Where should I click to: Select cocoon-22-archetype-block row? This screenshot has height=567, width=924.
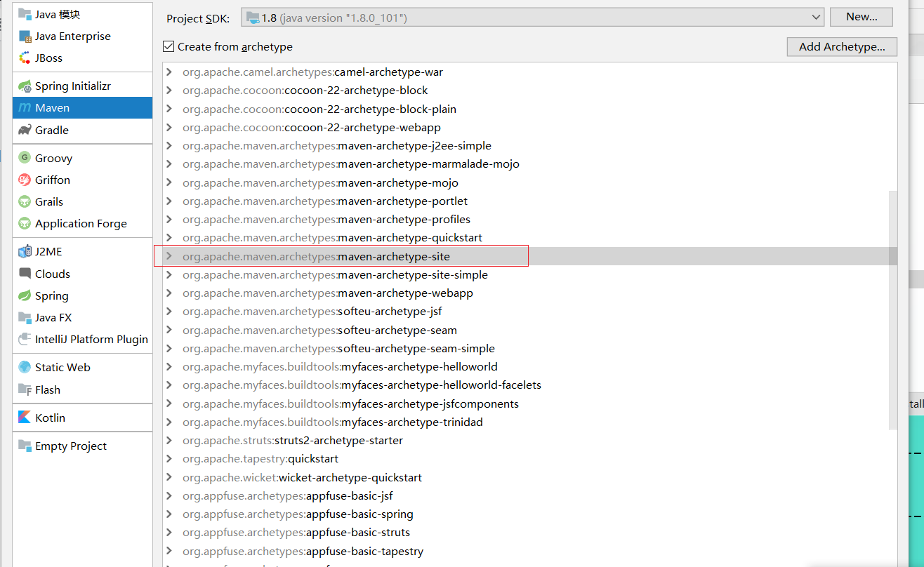click(x=530, y=90)
